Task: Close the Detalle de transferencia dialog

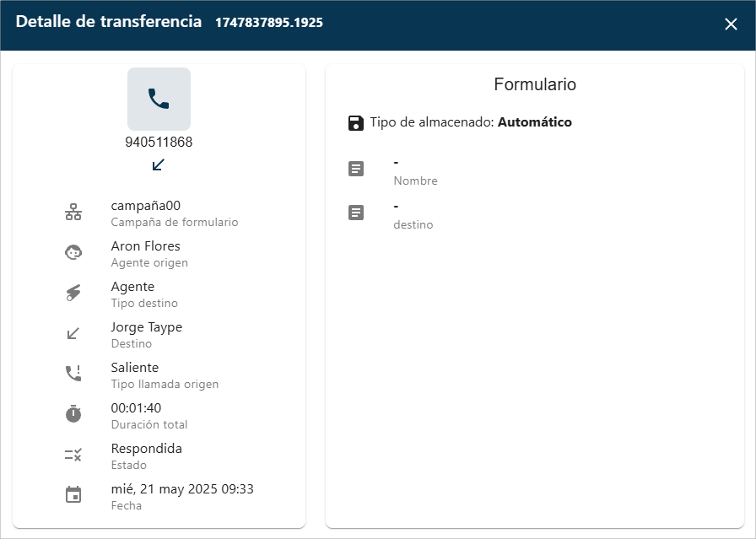Action: [x=732, y=24]
